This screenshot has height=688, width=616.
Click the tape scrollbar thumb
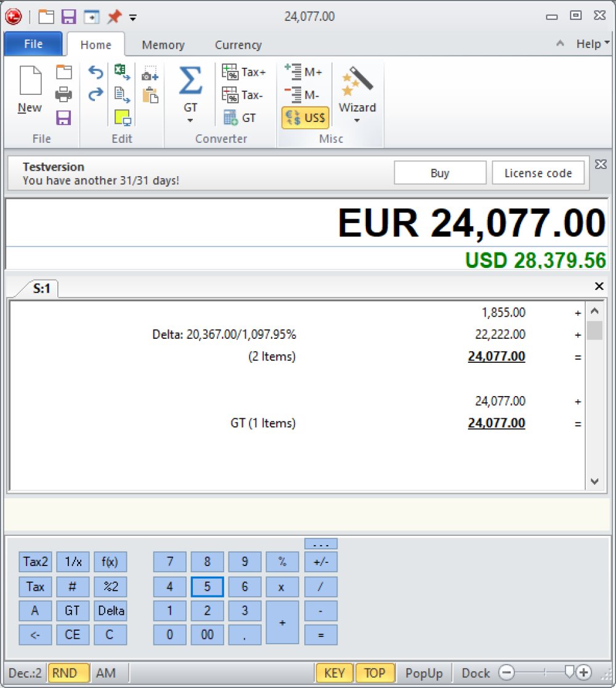(595, 331)
